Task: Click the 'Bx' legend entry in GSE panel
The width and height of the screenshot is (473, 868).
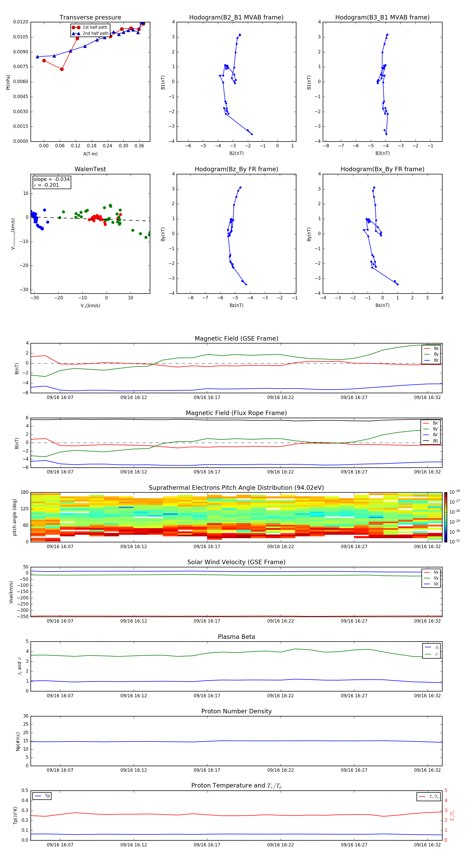Action: pyautogui.click(x=431, y=349)
